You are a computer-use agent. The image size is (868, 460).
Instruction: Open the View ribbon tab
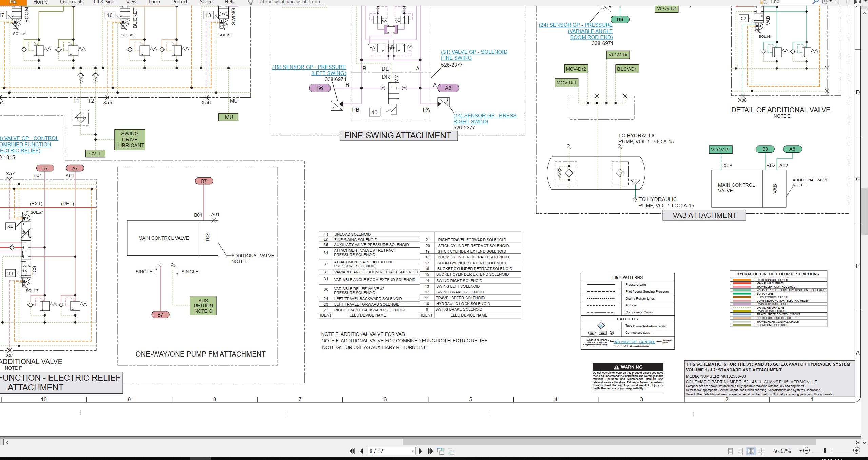(132, 2)
